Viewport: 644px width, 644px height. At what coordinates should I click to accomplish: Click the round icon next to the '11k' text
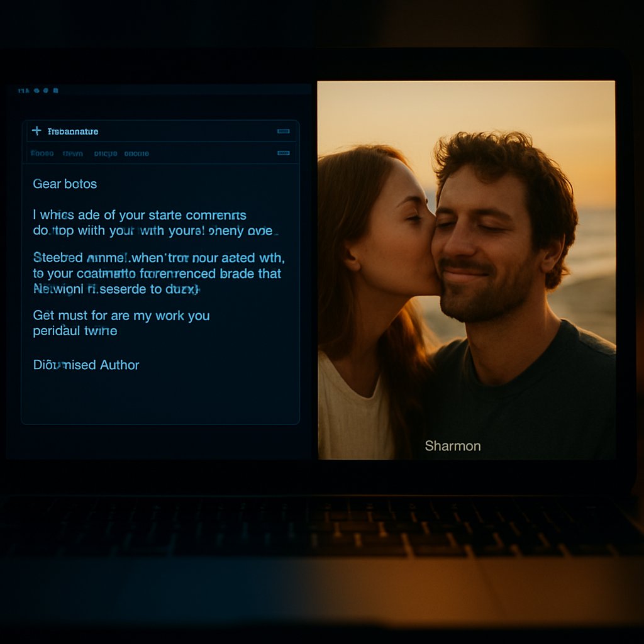coord(36,91)
